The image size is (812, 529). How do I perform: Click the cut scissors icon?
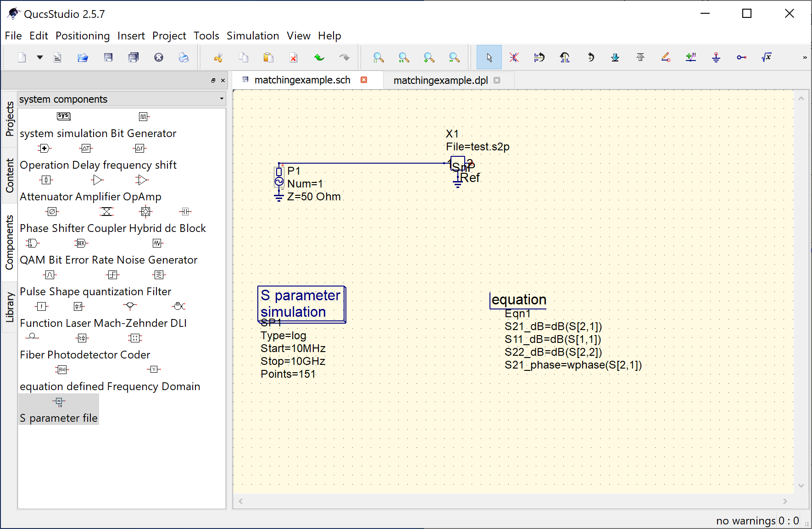point(218,57)
